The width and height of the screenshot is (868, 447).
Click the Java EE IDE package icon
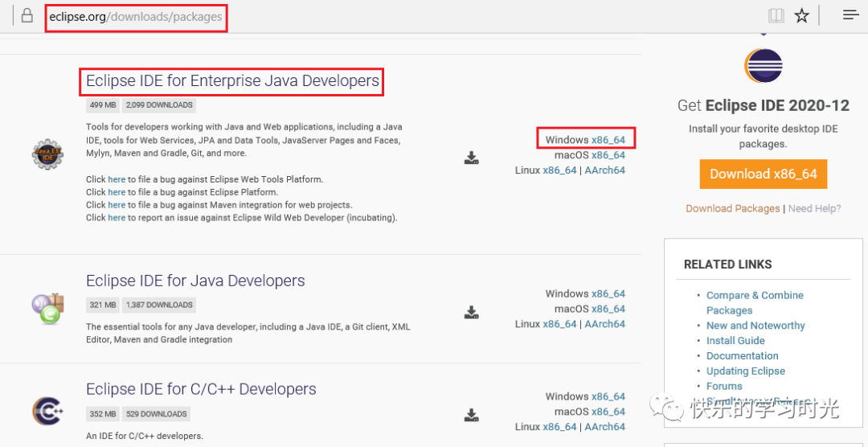click(x=47, y=154)
